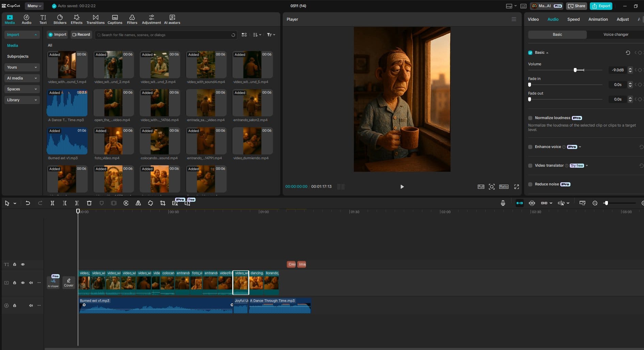Enable the Reduce noise checkbox

(530, 184)
